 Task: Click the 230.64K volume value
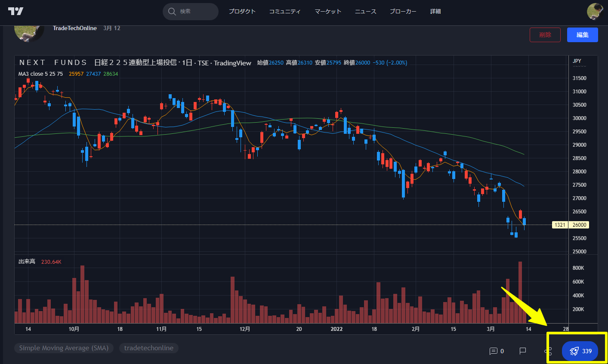(51, 262)
